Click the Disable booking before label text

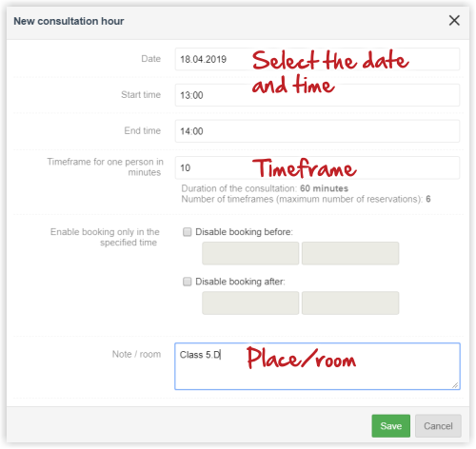(x=244, y=232)
